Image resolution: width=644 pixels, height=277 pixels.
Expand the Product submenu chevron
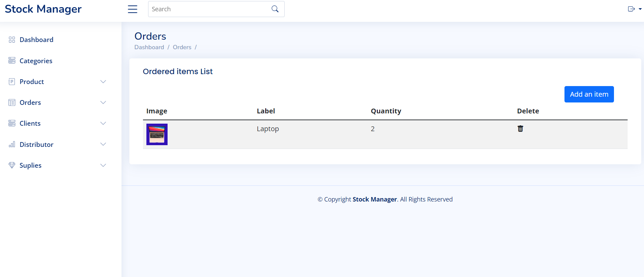point(103,82)
